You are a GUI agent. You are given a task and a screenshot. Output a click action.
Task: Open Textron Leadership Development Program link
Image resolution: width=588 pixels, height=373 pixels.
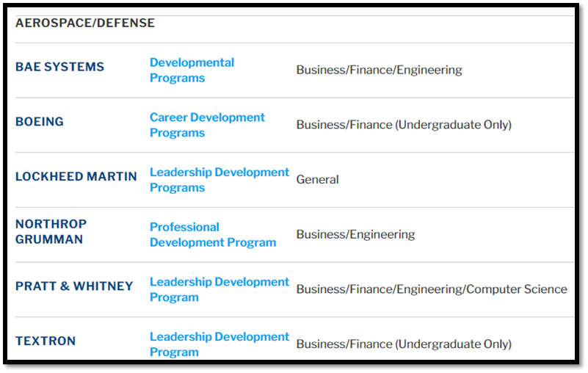pyautogui.click(x=219, y=344)
